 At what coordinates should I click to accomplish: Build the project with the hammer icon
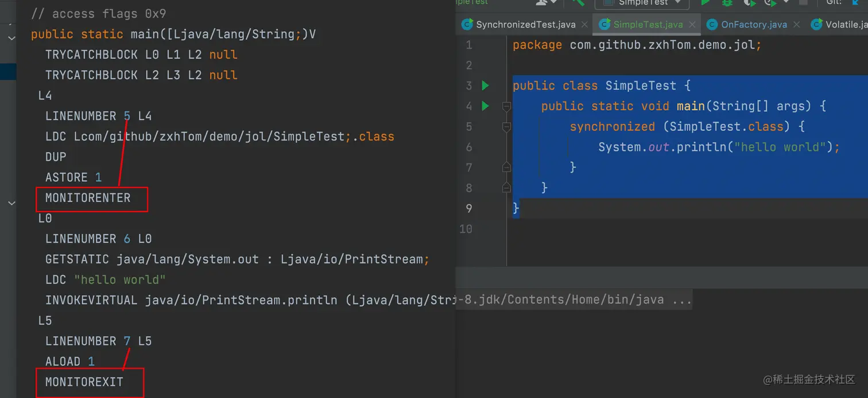(x=578, y=2)
